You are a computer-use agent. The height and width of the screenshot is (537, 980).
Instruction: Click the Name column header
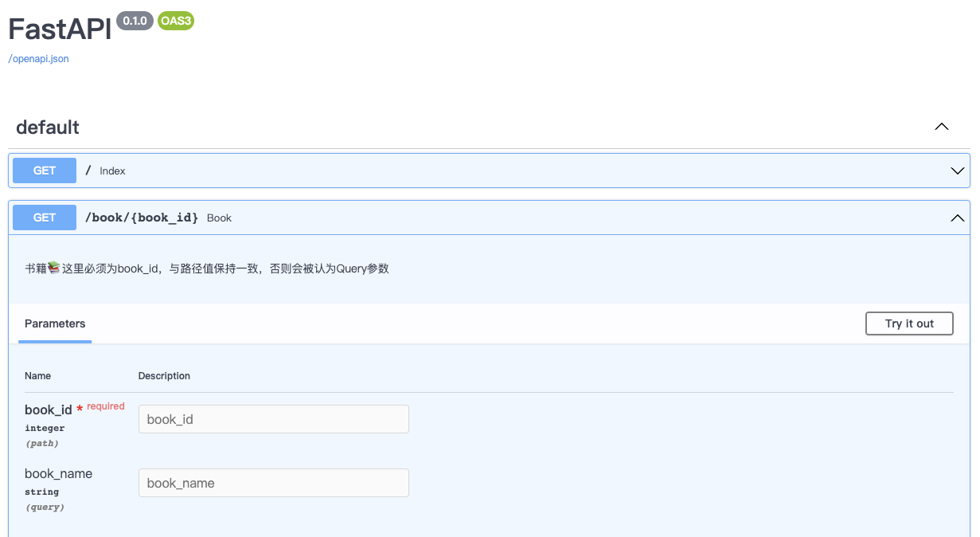pos(37,376)
